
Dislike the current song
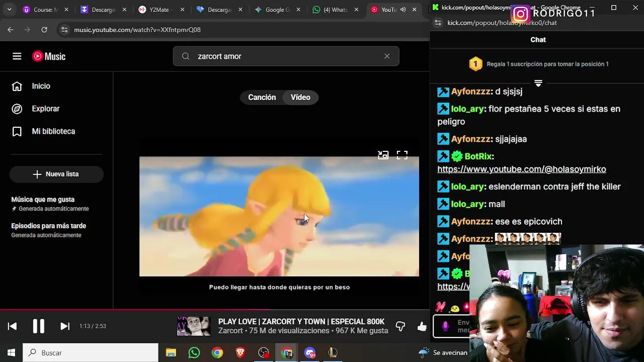coord(400,326)
